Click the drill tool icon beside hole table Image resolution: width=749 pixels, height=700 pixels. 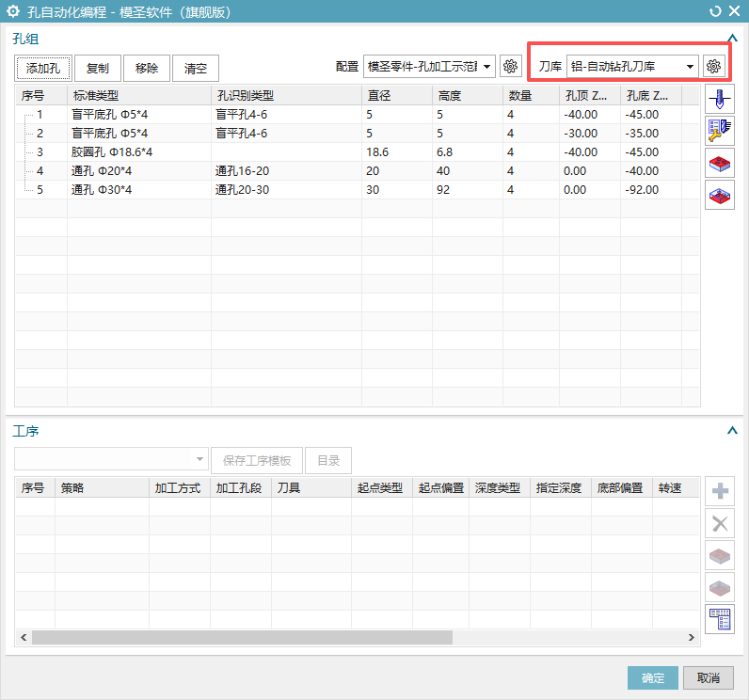pyautogui.click(x=720, y=100)
